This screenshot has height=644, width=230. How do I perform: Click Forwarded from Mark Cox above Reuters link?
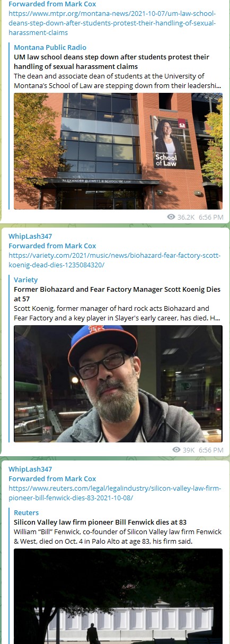52,479
